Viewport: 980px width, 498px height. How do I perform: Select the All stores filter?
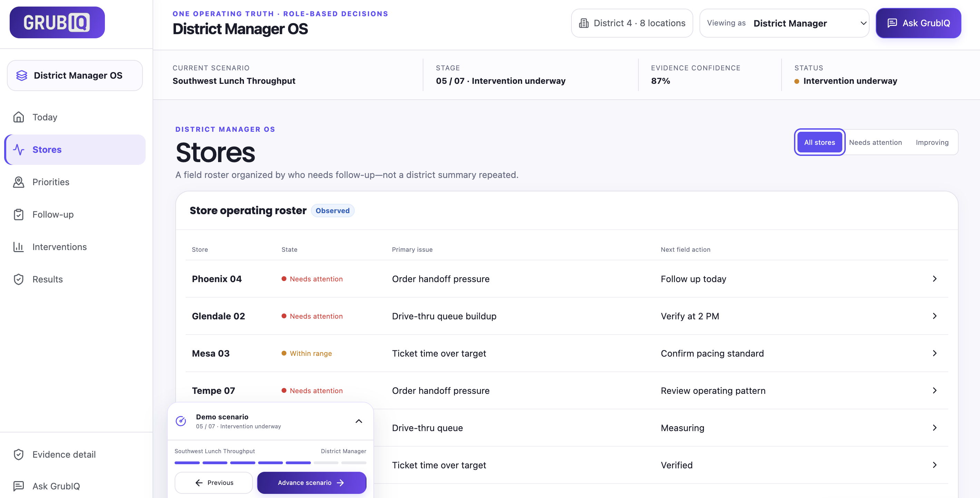point(820,142)
